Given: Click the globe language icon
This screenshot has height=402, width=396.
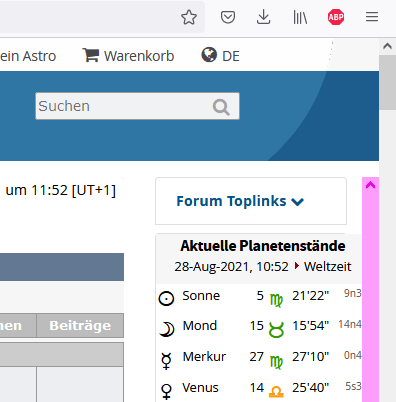Looking at the screenshot, I should click(x=209, y=55).
